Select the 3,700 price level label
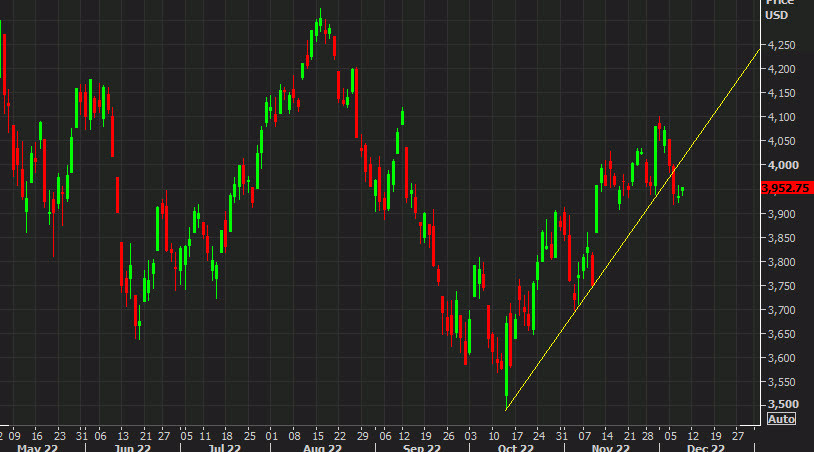814x452 pixels. pos(781,310)
